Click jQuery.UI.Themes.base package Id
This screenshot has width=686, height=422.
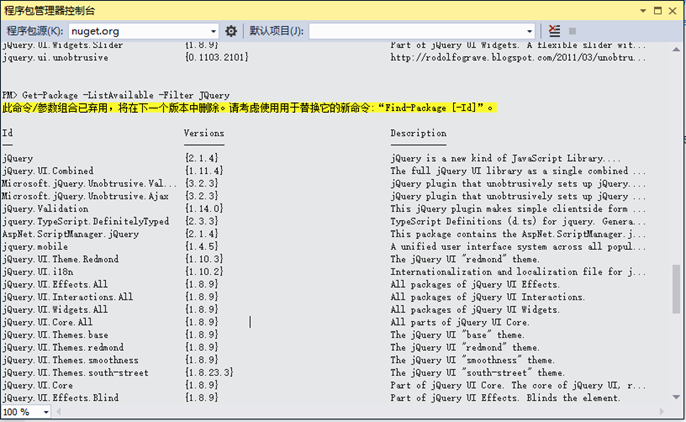tap(55, 335)
